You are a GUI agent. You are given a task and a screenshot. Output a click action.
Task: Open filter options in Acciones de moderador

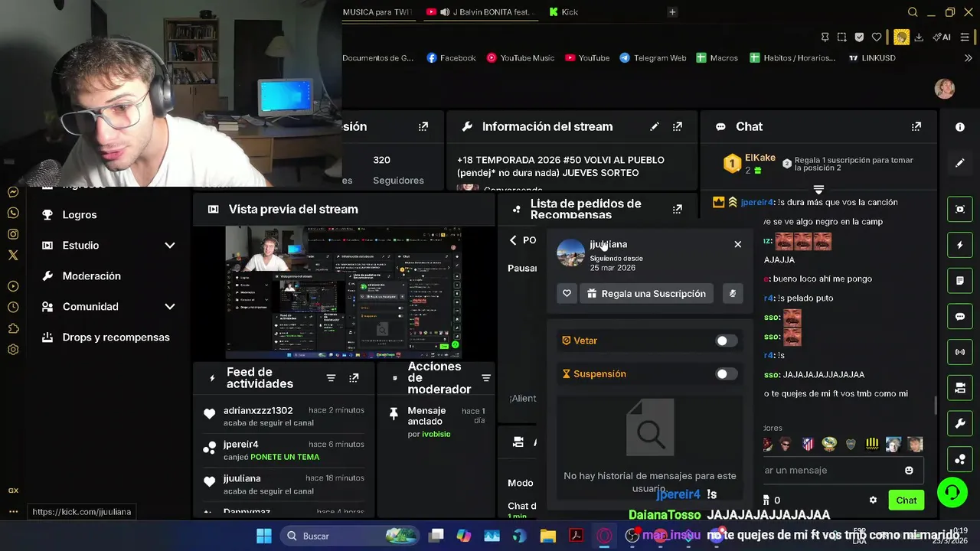pyautogui.click(x=485, y=378)
